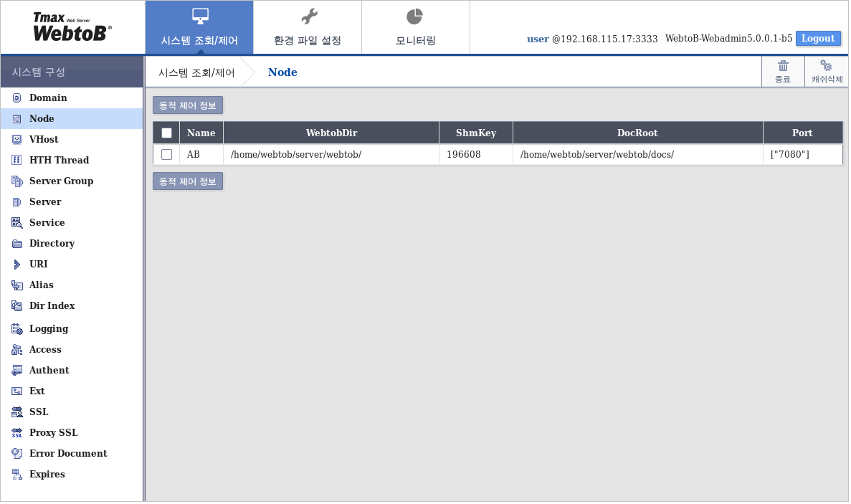Screen dimensions: 851x504
Task: Click the HTH Thread sidebar icon
Action: click(x=16, y=160)
